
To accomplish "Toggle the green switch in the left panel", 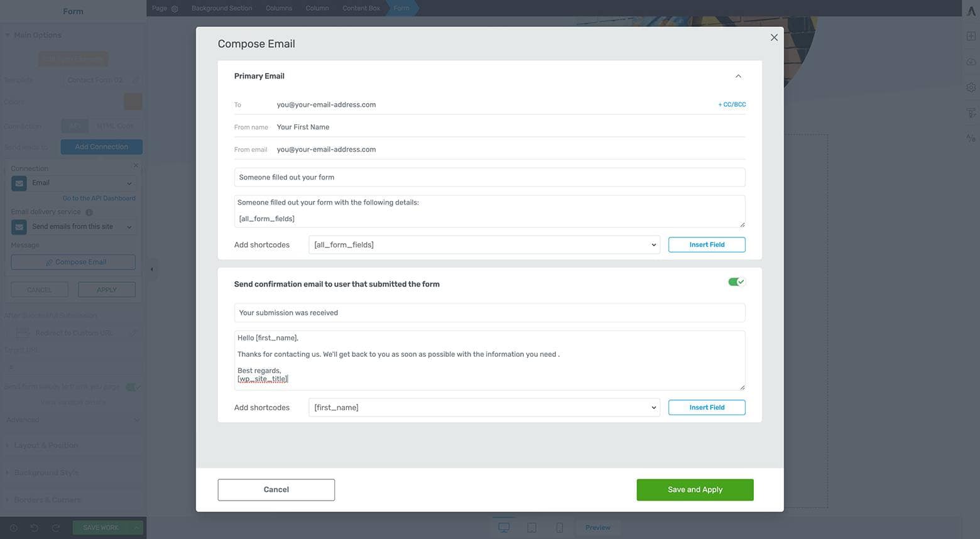I will [x=133, y=387].
